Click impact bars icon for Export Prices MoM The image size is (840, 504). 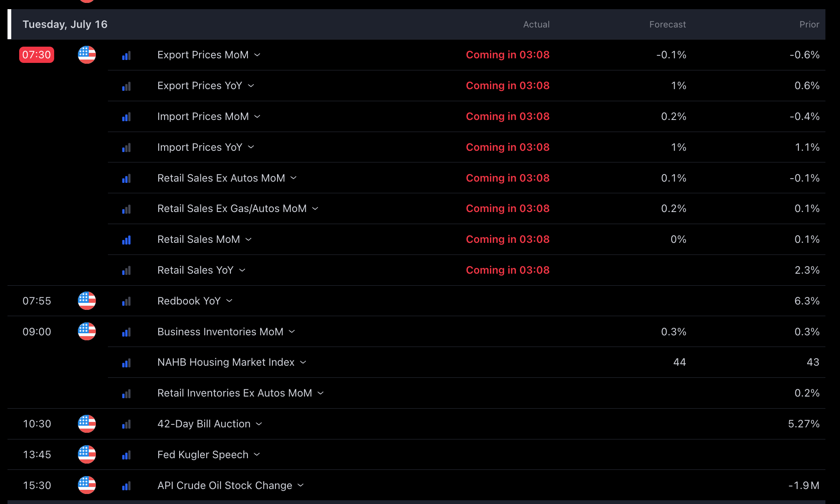click(126, 55)
